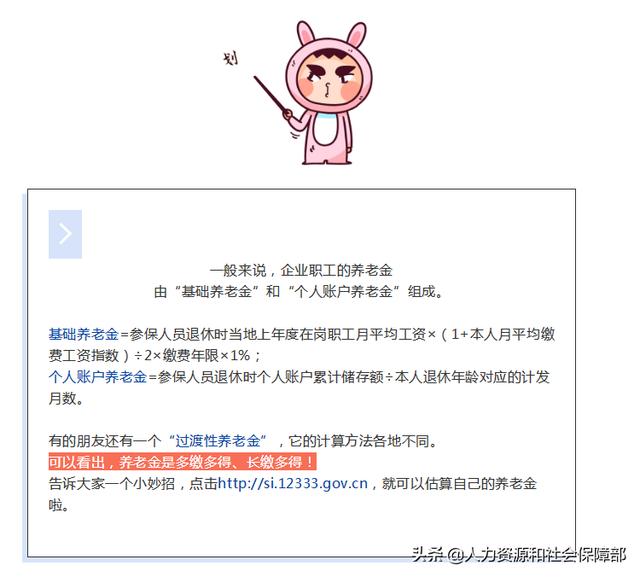Click the white belly of the bunny suit
640x577 pixels.
point(327,132)
